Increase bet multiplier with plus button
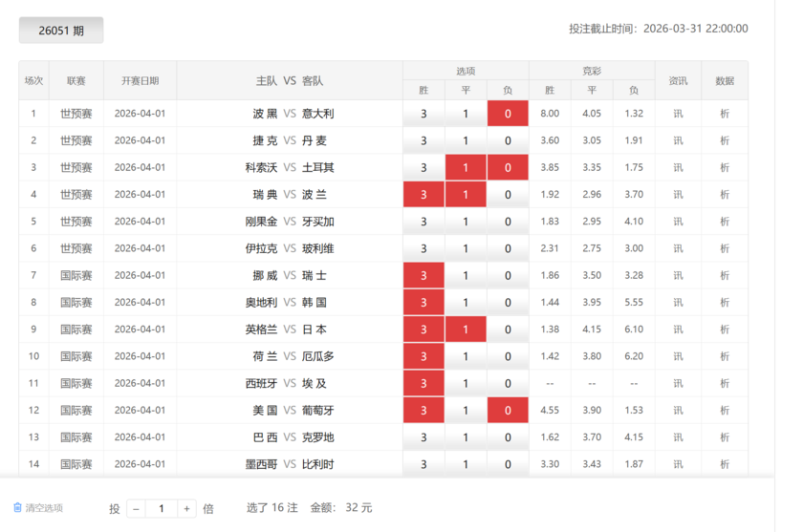Screen dimensions: 803x532 (187, 509)
